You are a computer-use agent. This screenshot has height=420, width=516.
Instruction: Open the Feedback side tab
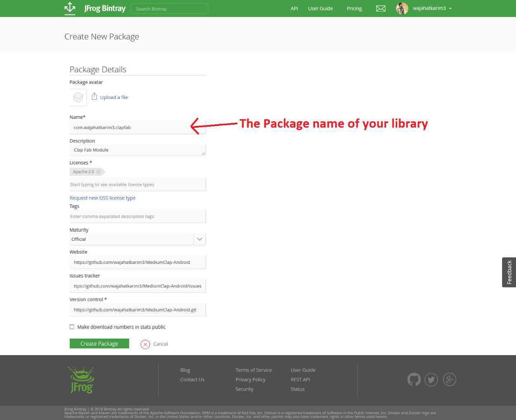[509, 272]
